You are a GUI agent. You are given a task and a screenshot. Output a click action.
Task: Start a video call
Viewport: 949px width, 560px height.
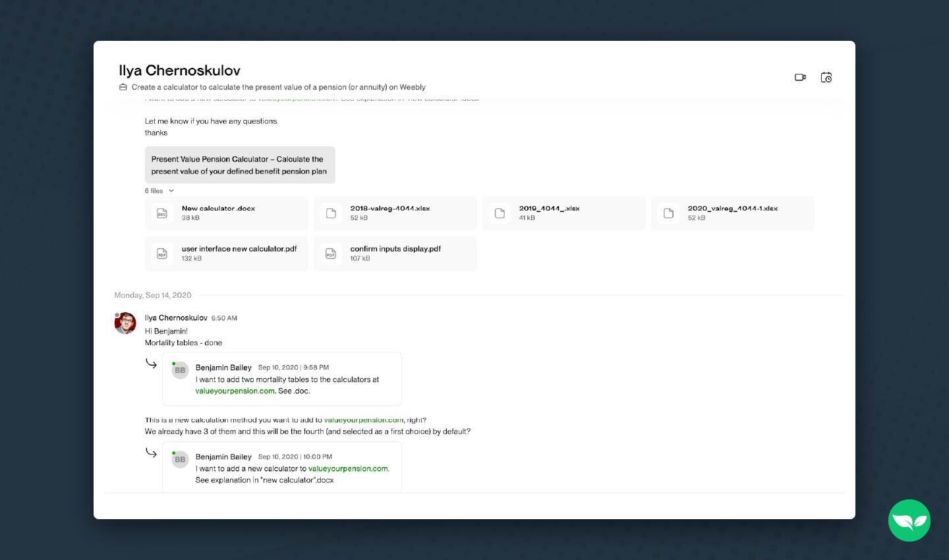click(800, 77)
